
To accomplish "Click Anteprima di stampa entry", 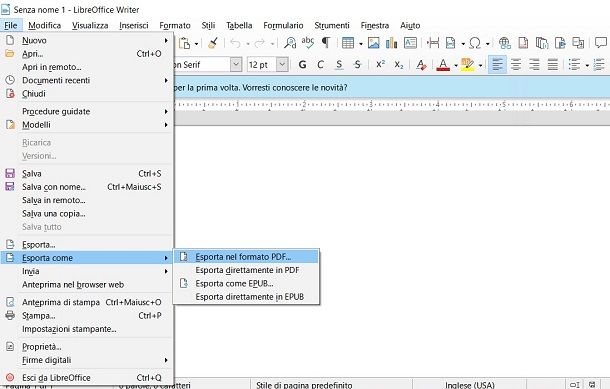I will 87,302.
